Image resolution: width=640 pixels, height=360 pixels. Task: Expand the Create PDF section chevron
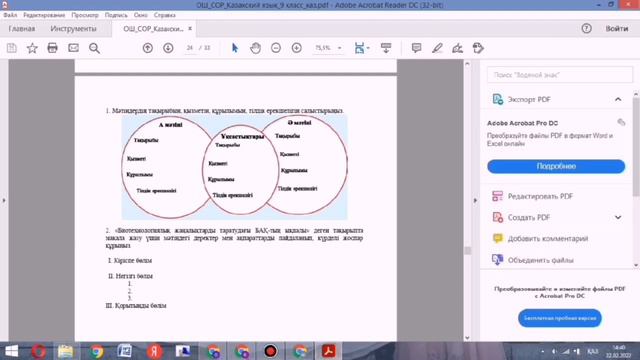tap(618, 218)
